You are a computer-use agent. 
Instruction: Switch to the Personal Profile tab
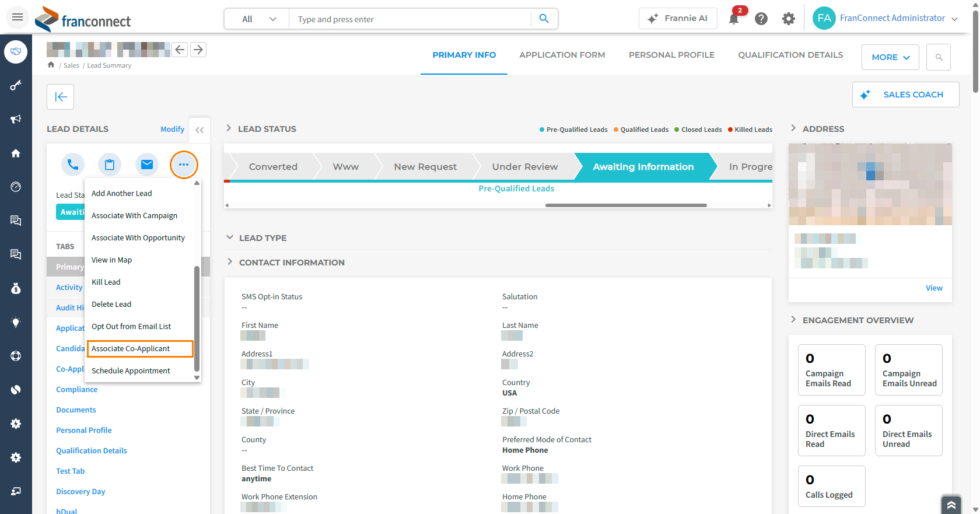pos(671,55)
